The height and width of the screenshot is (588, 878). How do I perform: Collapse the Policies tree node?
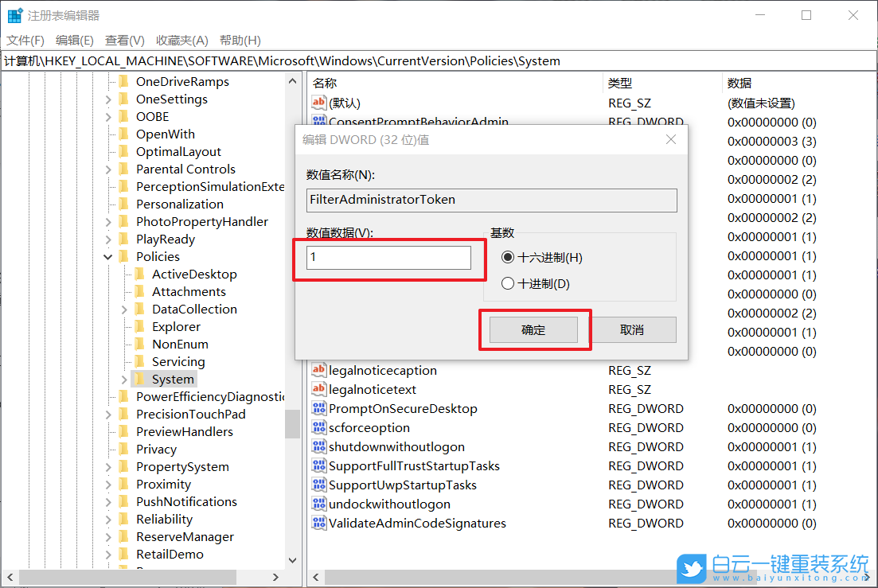pyautogui.click(x=107, y=256)
